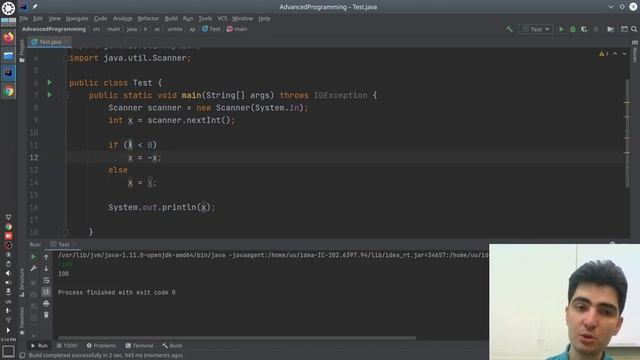Run the Test configuration from the toolbar
This screenshot has height=360, width=640.
(561, 29)
